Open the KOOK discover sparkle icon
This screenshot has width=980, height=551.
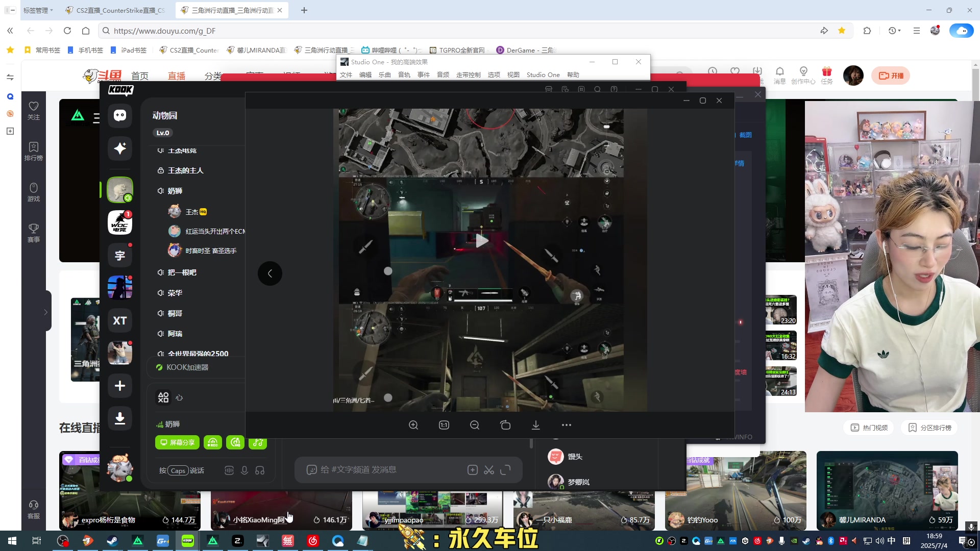tap(120, 148)
